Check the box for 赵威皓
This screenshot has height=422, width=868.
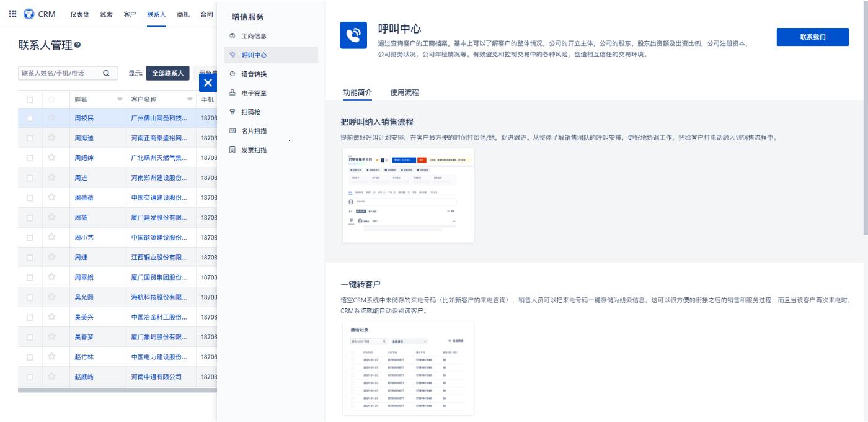click(30, 376)
